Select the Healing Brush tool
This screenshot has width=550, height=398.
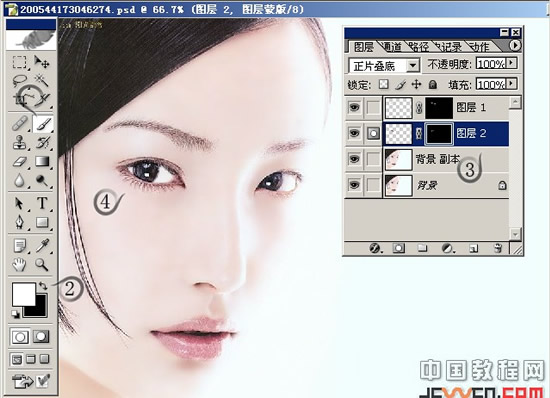[20, 123]
